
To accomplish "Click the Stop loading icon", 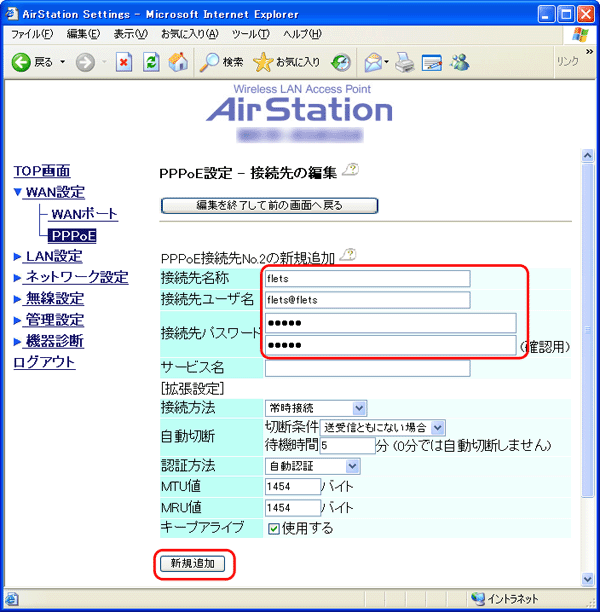I will pos(124,62).
